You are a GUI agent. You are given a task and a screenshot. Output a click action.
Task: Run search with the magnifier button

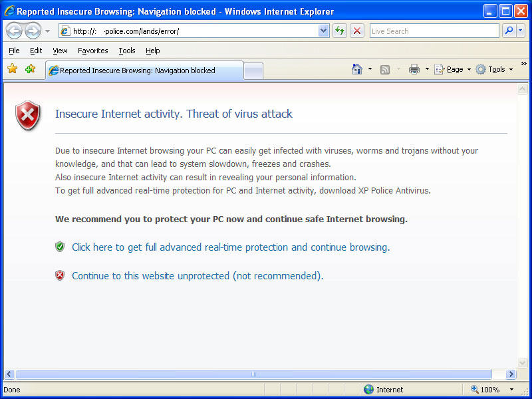(x=509, y=31)
